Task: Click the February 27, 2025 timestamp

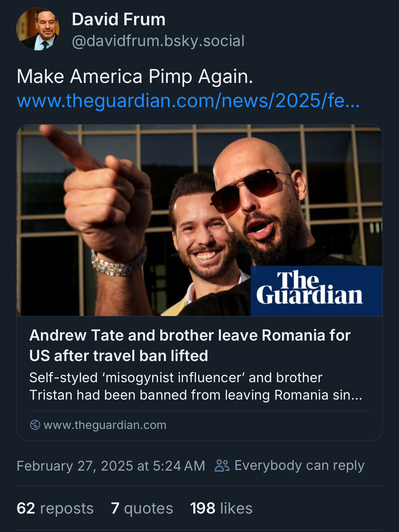Action: [111, 466]
